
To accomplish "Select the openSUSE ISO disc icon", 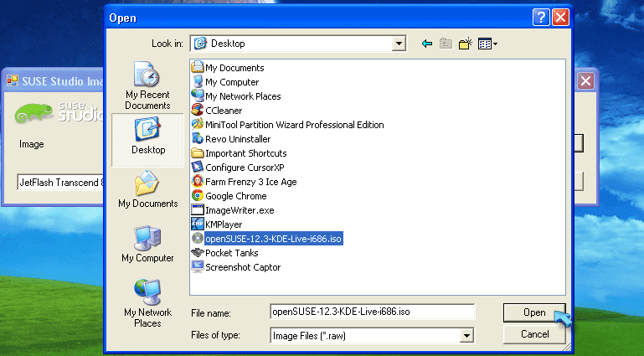I will (198, 239).
